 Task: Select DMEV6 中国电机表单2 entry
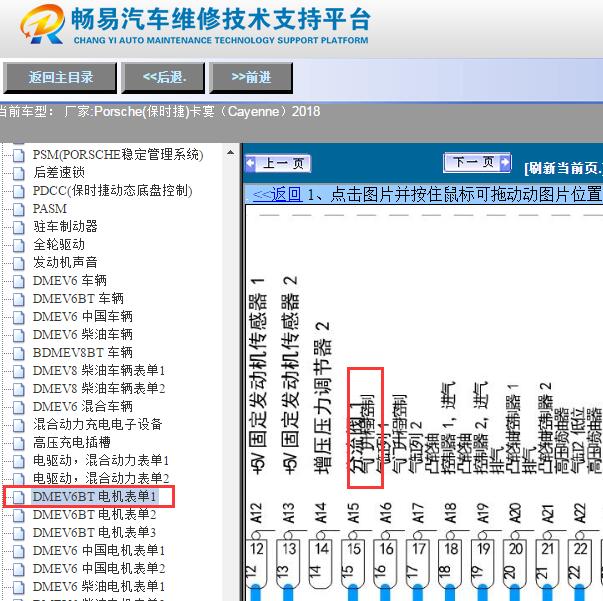pyautogui.click(x=99, y=568)
